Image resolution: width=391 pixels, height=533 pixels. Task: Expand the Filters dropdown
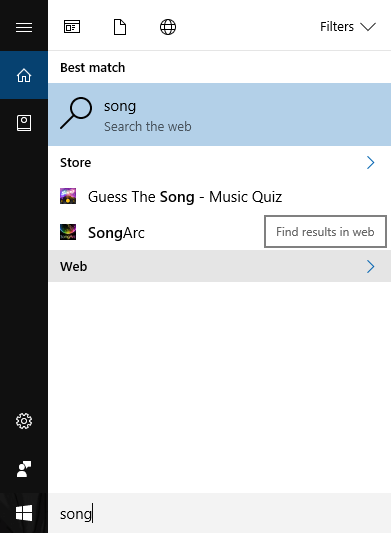(347, 27)
